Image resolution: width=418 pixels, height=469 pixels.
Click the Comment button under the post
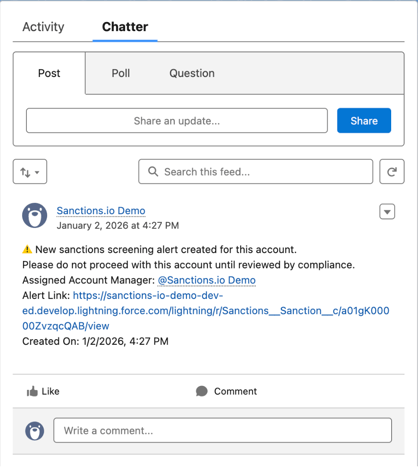point(226,391)
